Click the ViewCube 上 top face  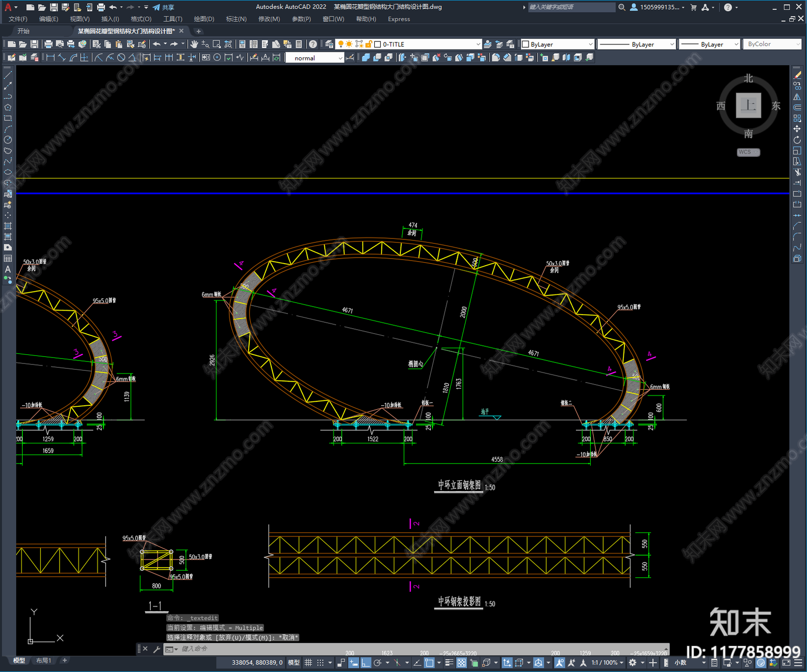click(x=748, y=105)
